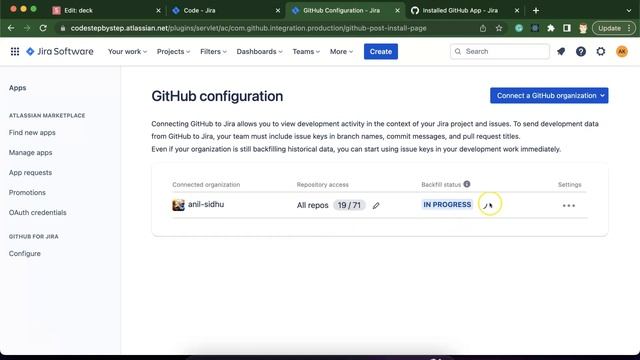Switch to Installed GitHub App tab
This screenshot has width=640, height=360.
click(465, 11)
